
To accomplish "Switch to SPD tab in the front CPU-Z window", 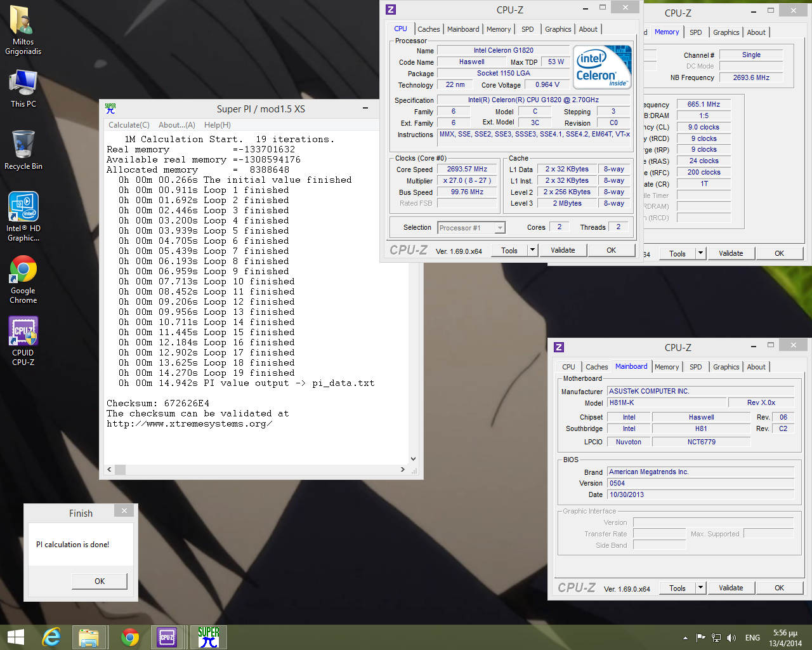I will [528, 29].
